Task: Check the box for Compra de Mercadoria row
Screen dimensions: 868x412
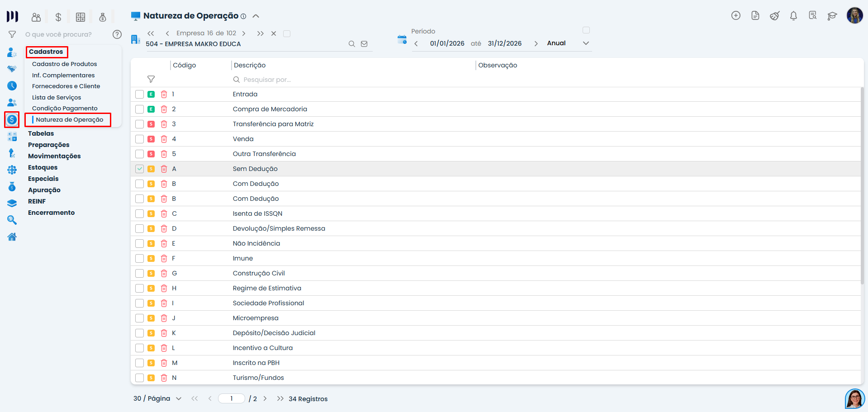Action: point(139,109)
